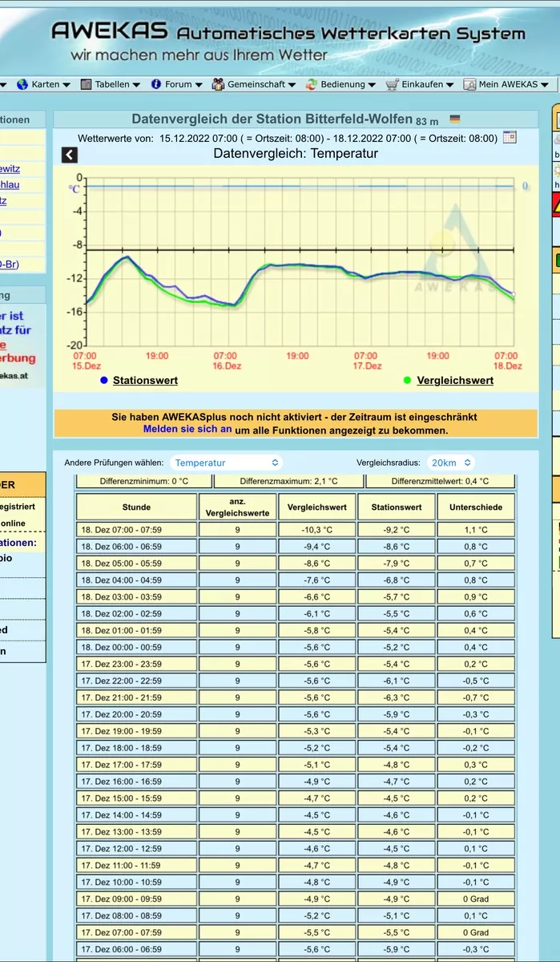Image resolution: width=560 pixels, height=962 pixels.
Task: Click the '-0,7 °C' Unterschiede cell
Action: pos(476,698)
